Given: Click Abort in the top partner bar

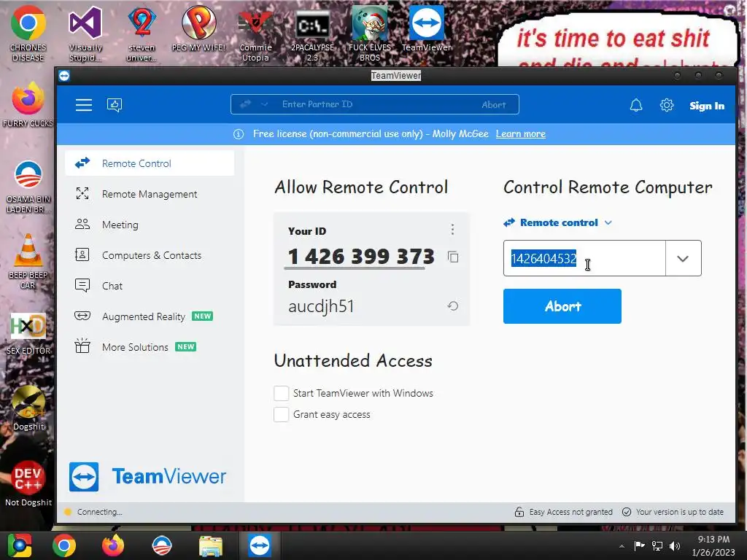Looking at the screenshot, I should 494,105.
